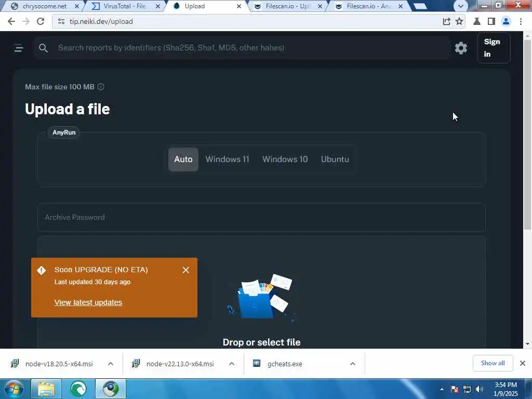
Task: Open the Action Center flag icon
Action: click(455, 389)
